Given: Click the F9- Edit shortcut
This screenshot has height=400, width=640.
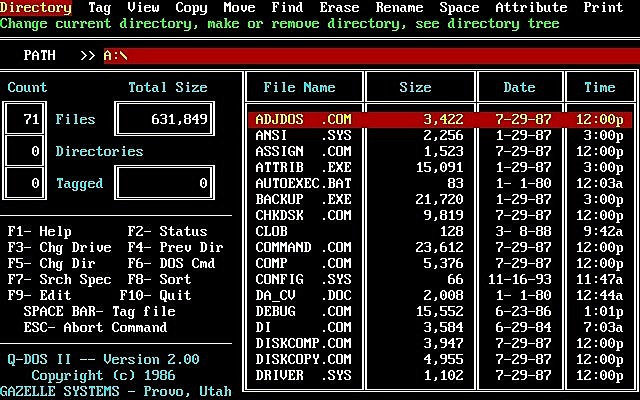Looking at the screenshot, I should tap(40, 295).
